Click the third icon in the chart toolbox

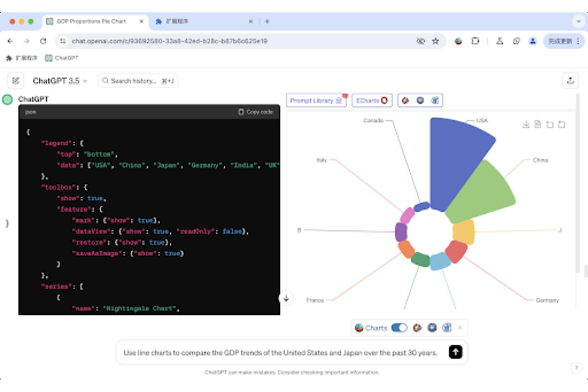click(550, 124)
